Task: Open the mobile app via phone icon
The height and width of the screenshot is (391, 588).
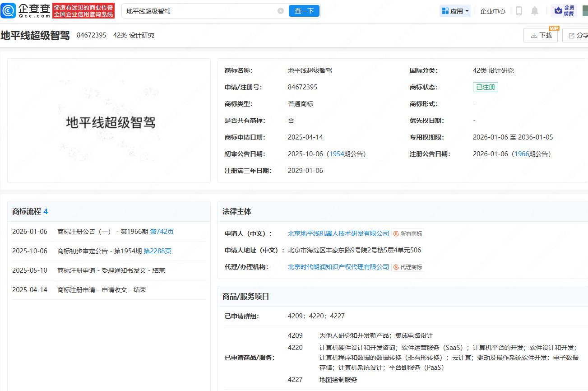Action: pos(518,10)
